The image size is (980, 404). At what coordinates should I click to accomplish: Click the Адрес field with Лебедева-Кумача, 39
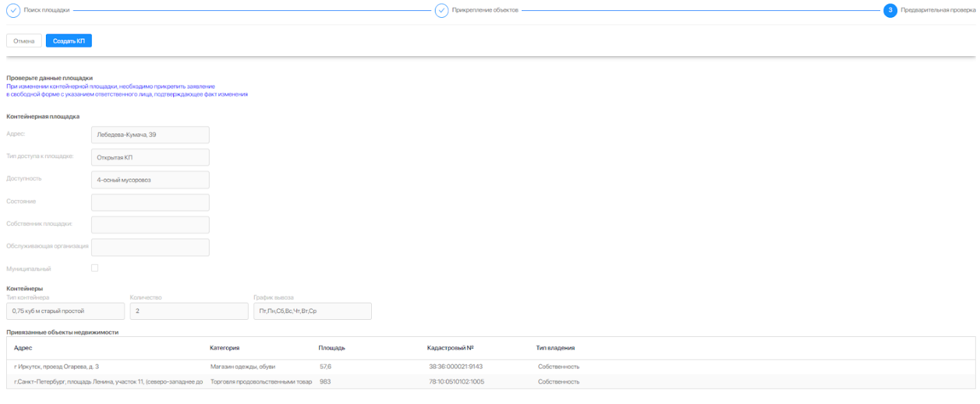pos(149,135)
